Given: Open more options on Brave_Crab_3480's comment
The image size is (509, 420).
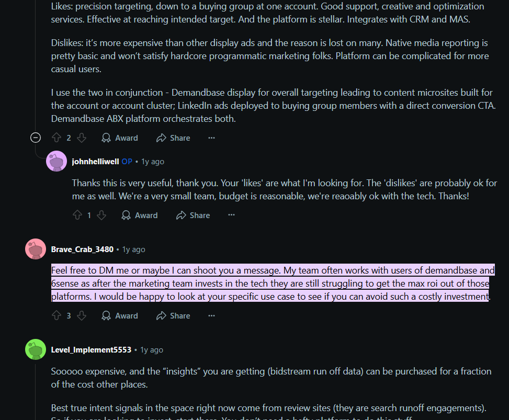Looking at the screenshot, I should click(x=211, y=316).
